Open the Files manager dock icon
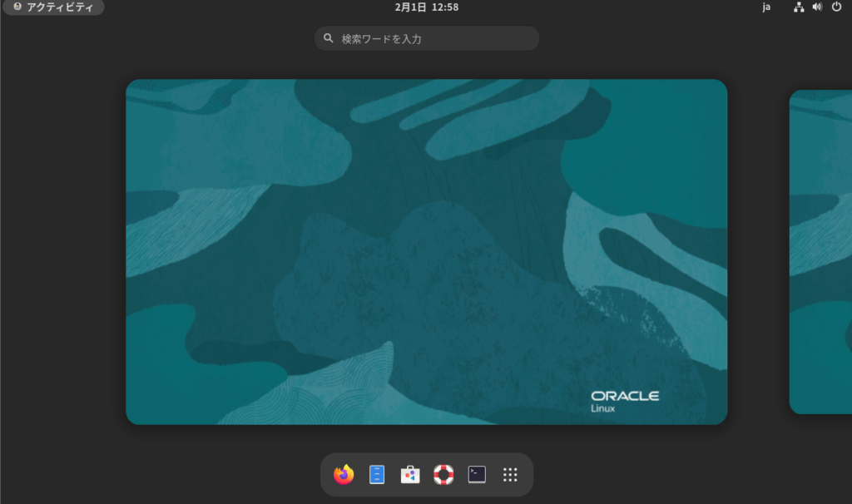This screenshot has height=504, width=852. point(377,474)
